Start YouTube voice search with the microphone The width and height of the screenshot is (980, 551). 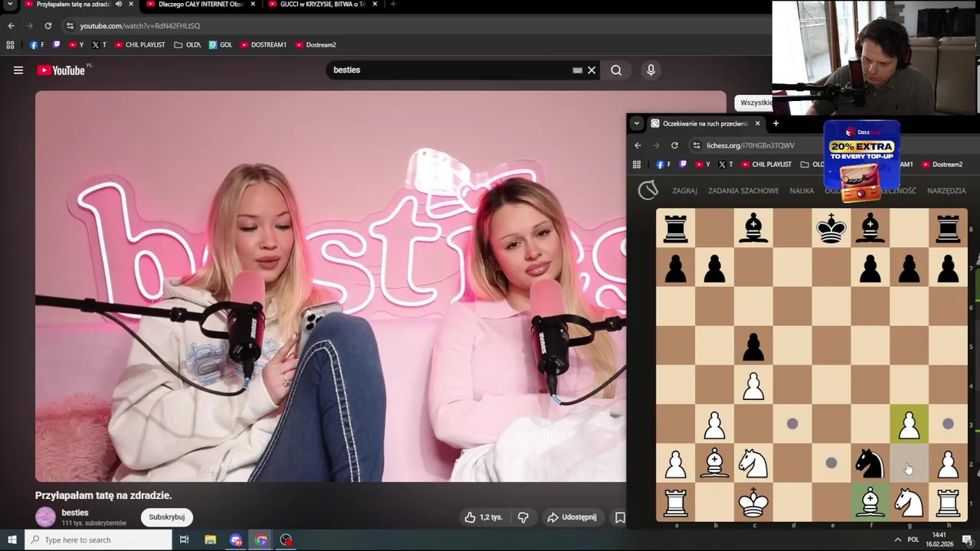[651, 70]
